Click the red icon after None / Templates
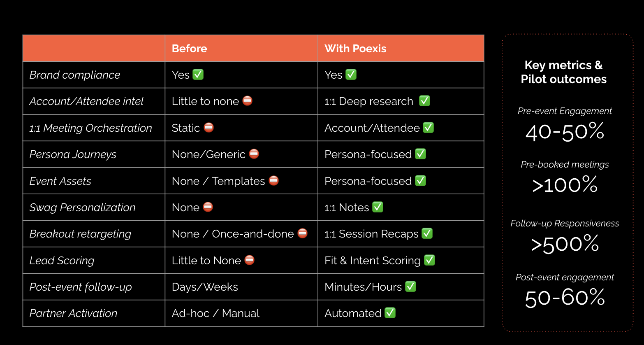644x345 pixels. (274, 180)
